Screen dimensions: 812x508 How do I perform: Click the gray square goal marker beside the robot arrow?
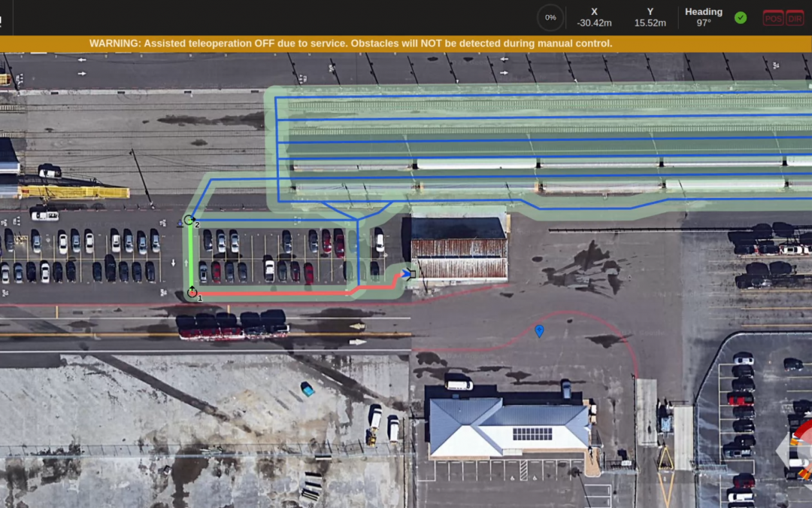413,275
